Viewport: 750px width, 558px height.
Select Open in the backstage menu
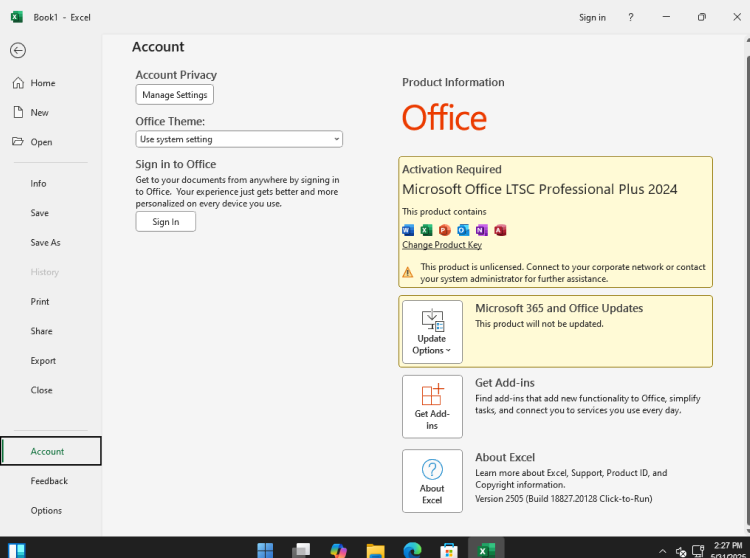point(51,142)
